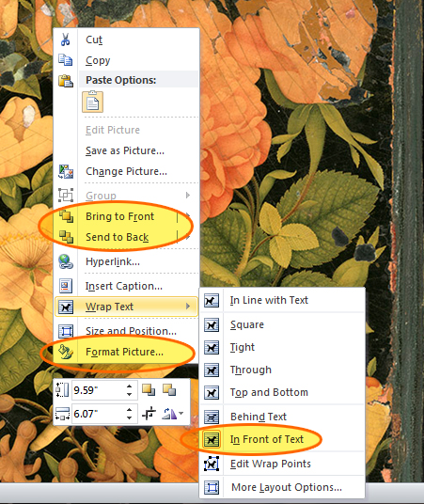Decrease height with the down stepper arrow
The width and height of the screenshot is (424, 504).
(129, 394)
